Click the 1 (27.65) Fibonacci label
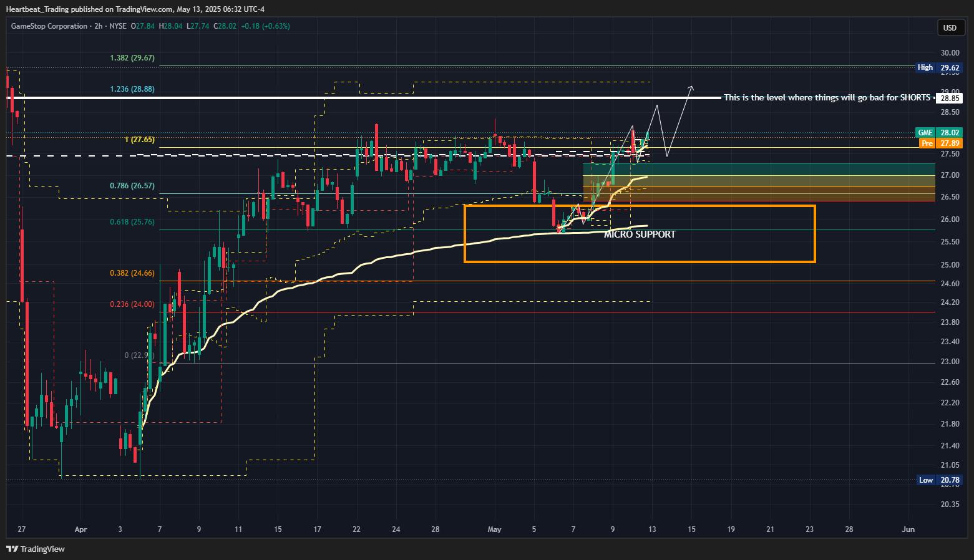Image resolution: width=974 pixels, height=560 pixels. tap(140, 140)
